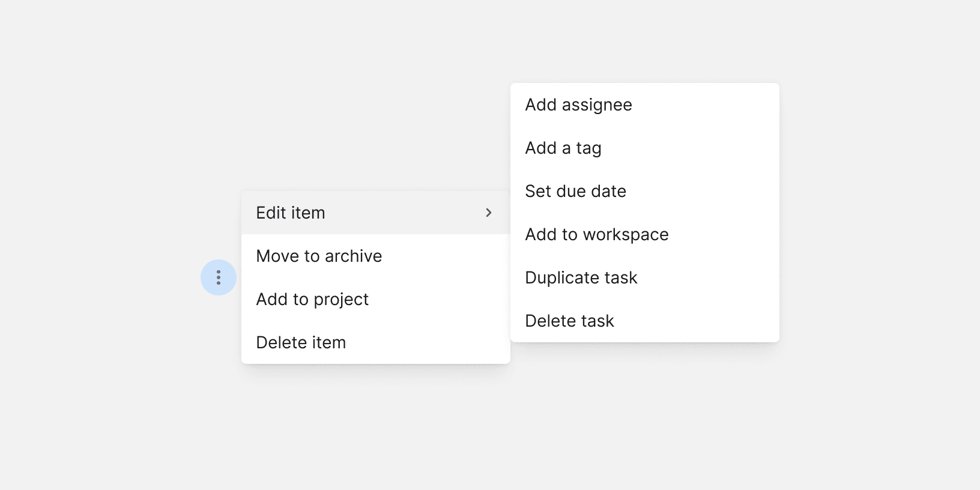
Task: Click the three-dot more options button
Action: tap(219, 277)
